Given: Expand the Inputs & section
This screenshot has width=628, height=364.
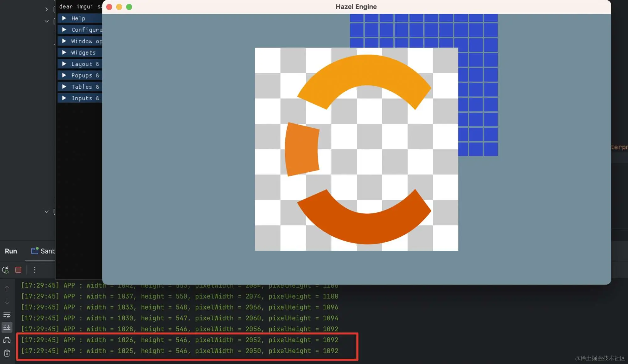Looking at the screenshot, I should (80, 98).
